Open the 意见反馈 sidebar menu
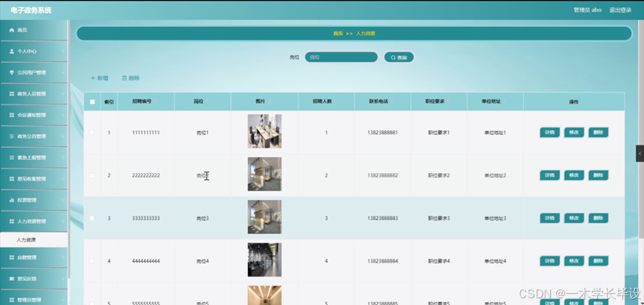644x305 pixels. 34,279
